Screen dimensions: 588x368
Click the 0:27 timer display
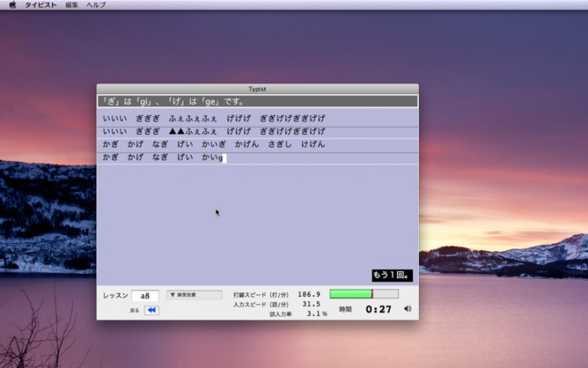[x=378, y=309]
